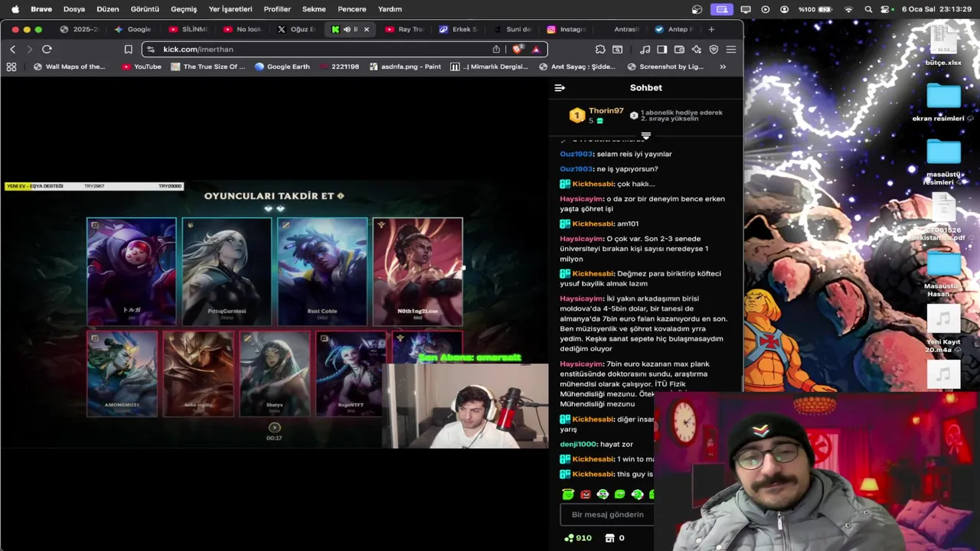Close the active Kick tab
Screen dimensions: 980x551
click(x=366, y=29)
